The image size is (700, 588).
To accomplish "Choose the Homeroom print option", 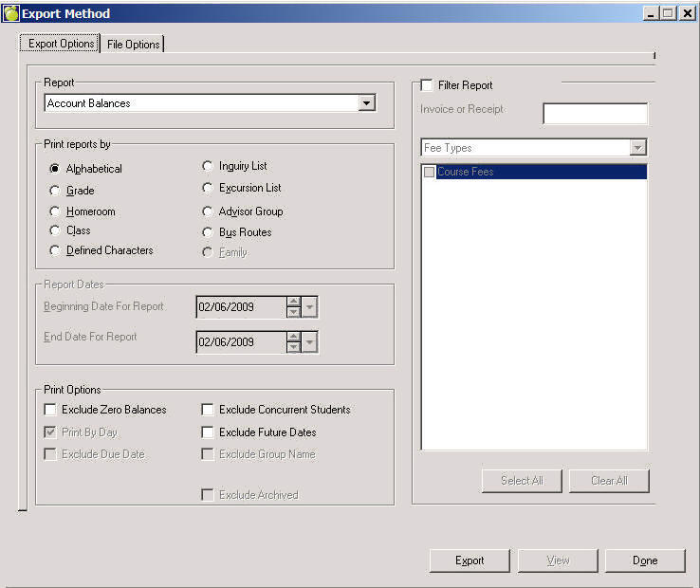I will coord(55,211).
